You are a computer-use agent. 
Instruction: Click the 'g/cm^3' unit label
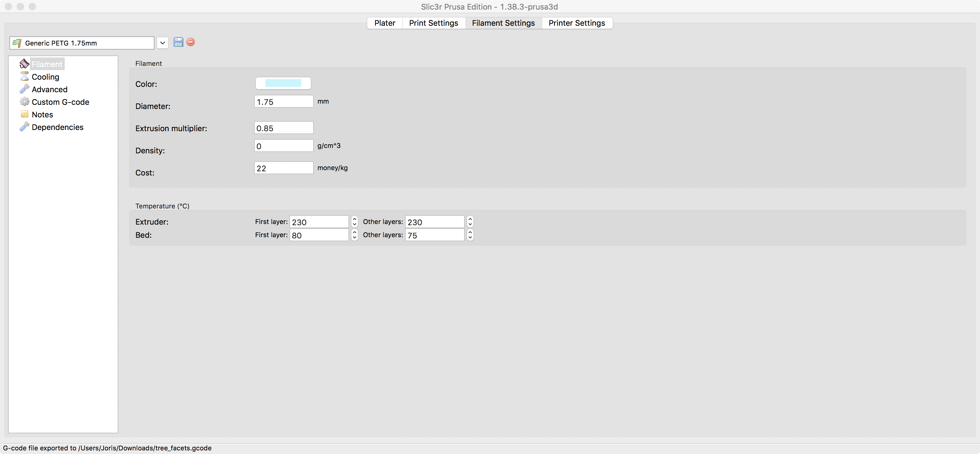(x=329, y=146)
